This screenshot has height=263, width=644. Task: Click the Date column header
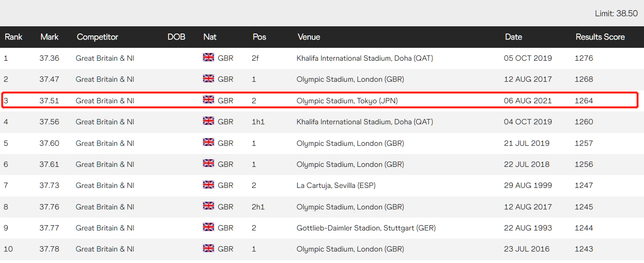point(514,37)
